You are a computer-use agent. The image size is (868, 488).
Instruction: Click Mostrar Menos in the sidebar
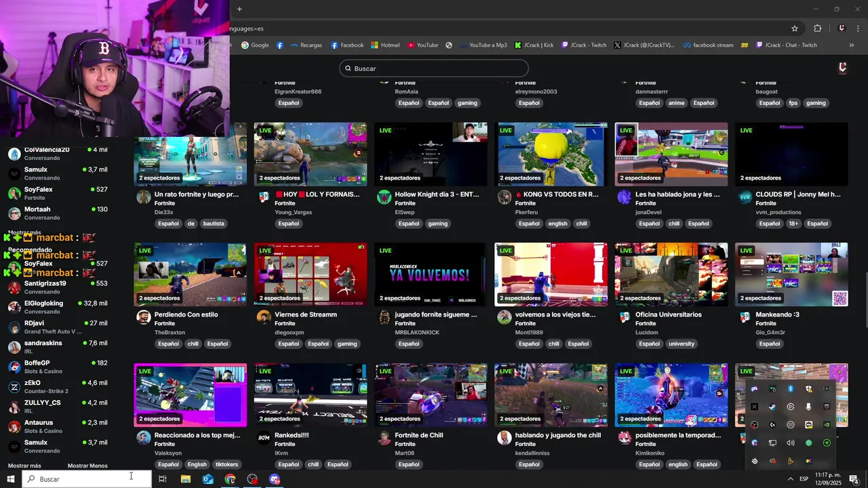coord(87,466)
